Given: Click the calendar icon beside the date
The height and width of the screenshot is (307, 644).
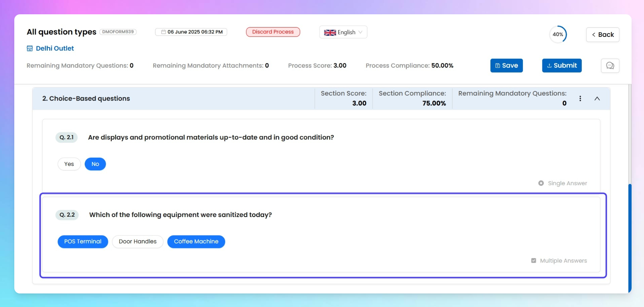Looking at the screenshot, I should pos(163,32).
